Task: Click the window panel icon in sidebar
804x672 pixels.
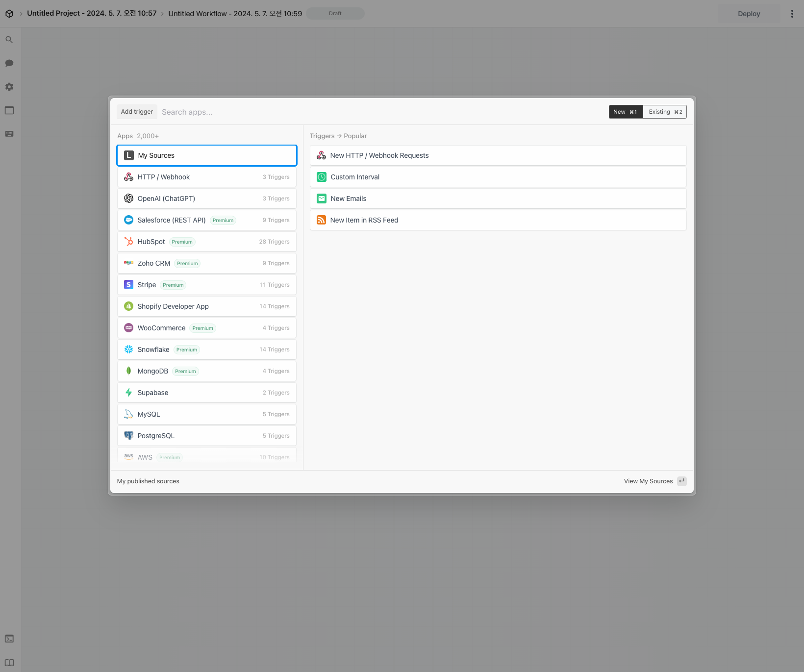Action: [9, 110]
